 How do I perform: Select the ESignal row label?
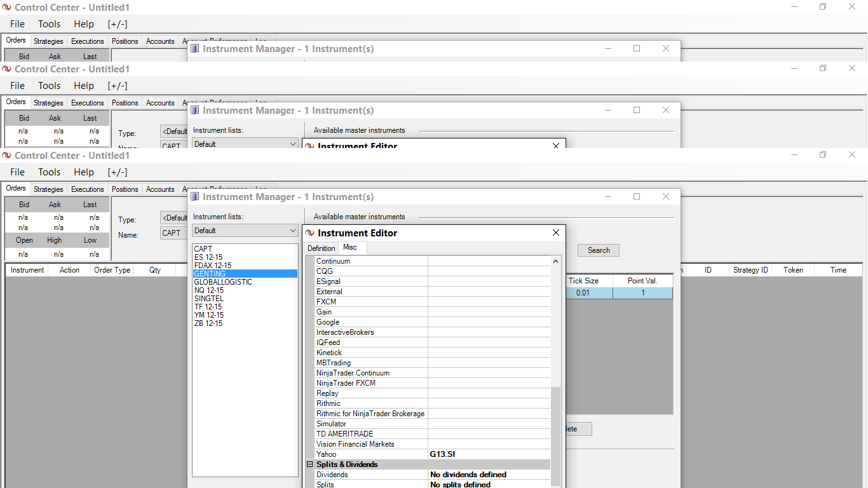pos(329,281)
